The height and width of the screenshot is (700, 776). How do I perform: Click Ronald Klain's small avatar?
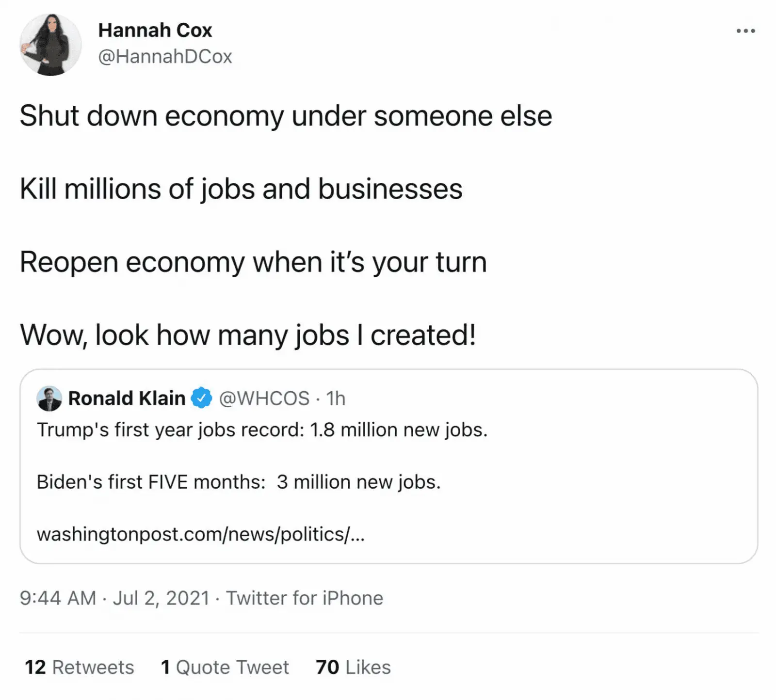[x=49, y=398]
